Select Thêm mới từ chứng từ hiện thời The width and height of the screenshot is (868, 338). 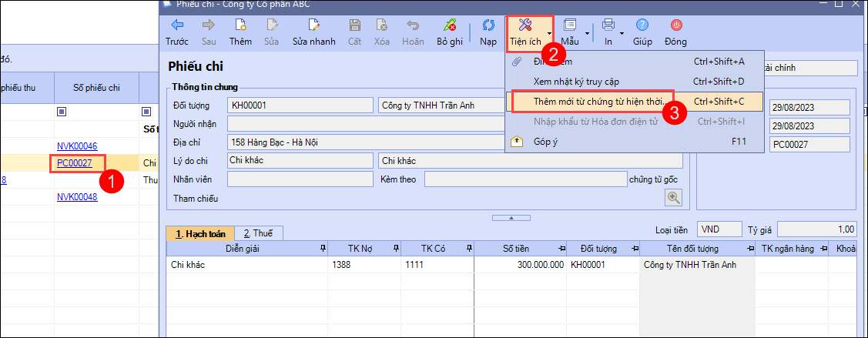598,101
